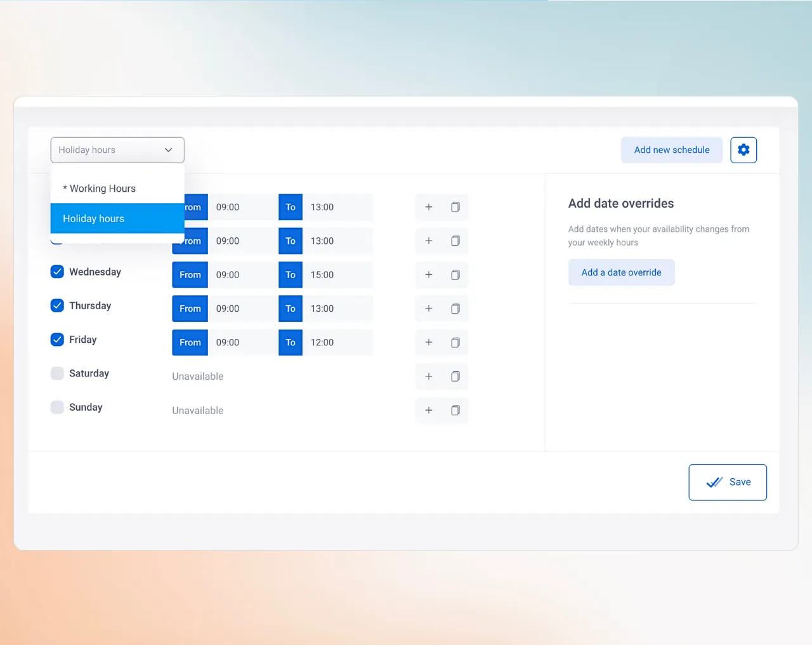Collapse the Holiday hours schedule dropdown
Screen dimensions: 812x645
coord(117,150)
